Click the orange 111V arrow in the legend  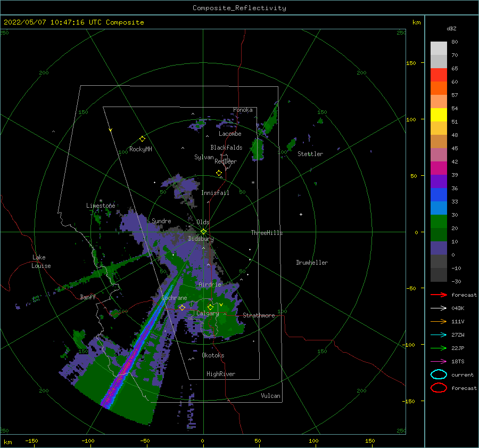point(439,321)
